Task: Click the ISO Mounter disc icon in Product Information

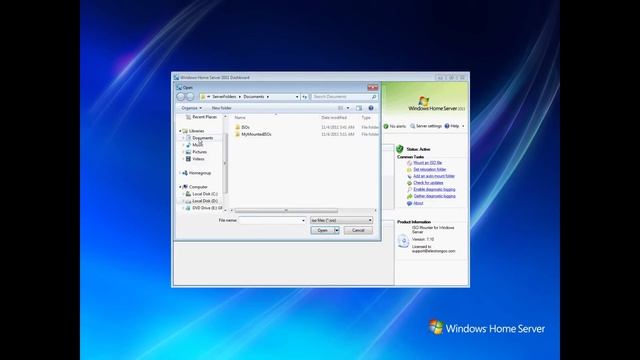Action: coord(403,241)
